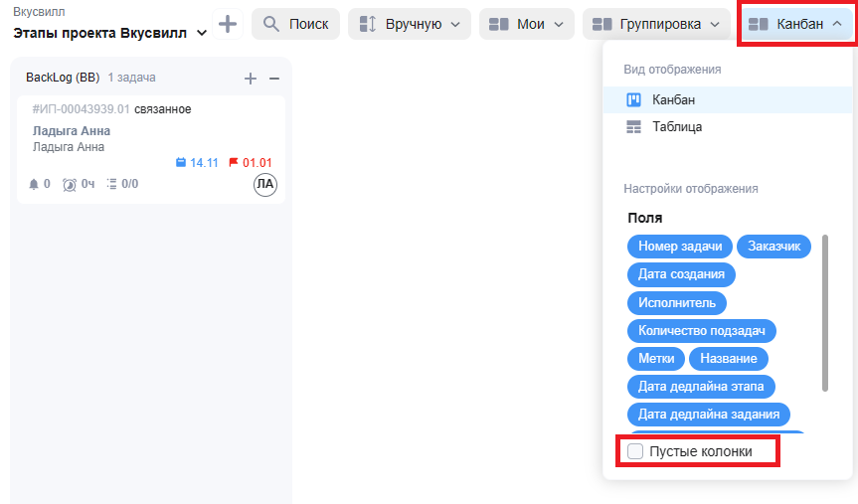Screen dimensions: 858x504
Task: Open the Ладыга Анна task title
Action: click(72, 131)
